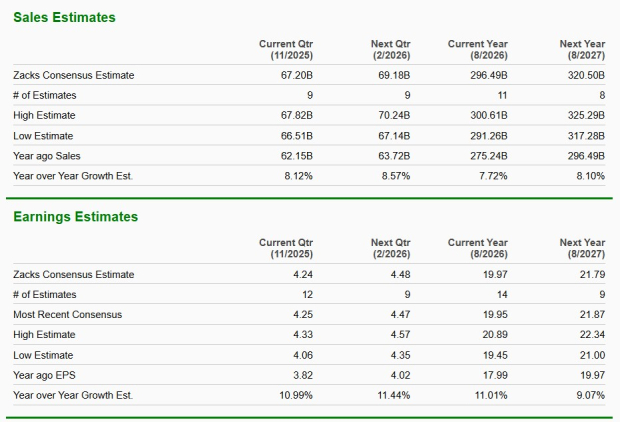Select the 21.79 next year EPS estimate

(x=593, y=274)
